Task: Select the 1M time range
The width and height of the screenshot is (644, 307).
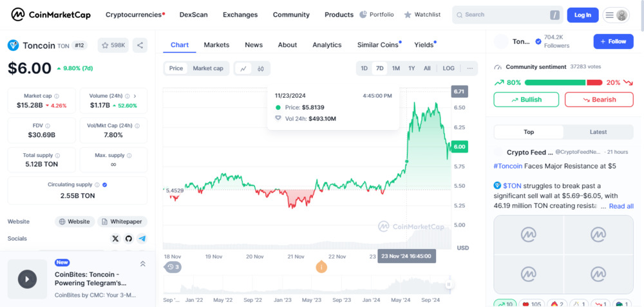Action: (x=396, y=68)
